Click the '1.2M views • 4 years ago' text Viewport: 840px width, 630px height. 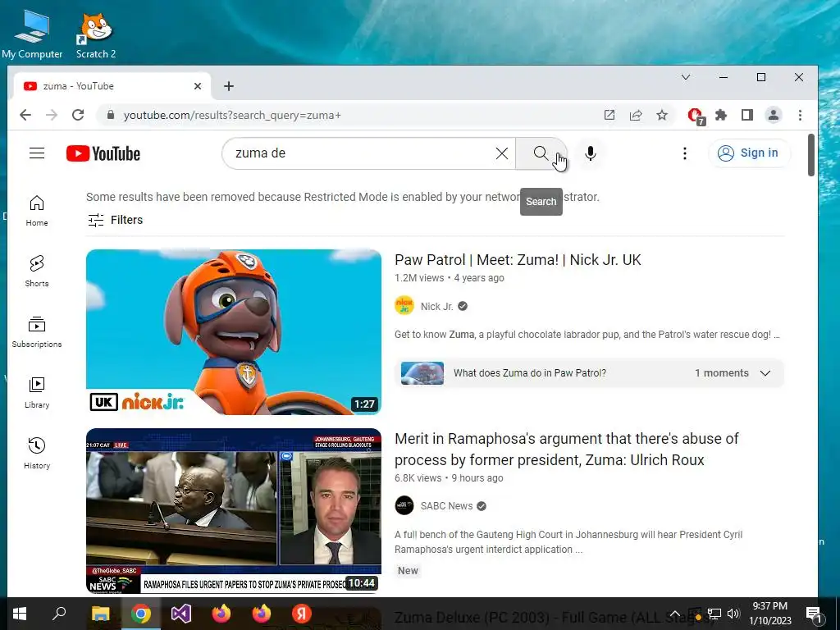pos(450,278)
